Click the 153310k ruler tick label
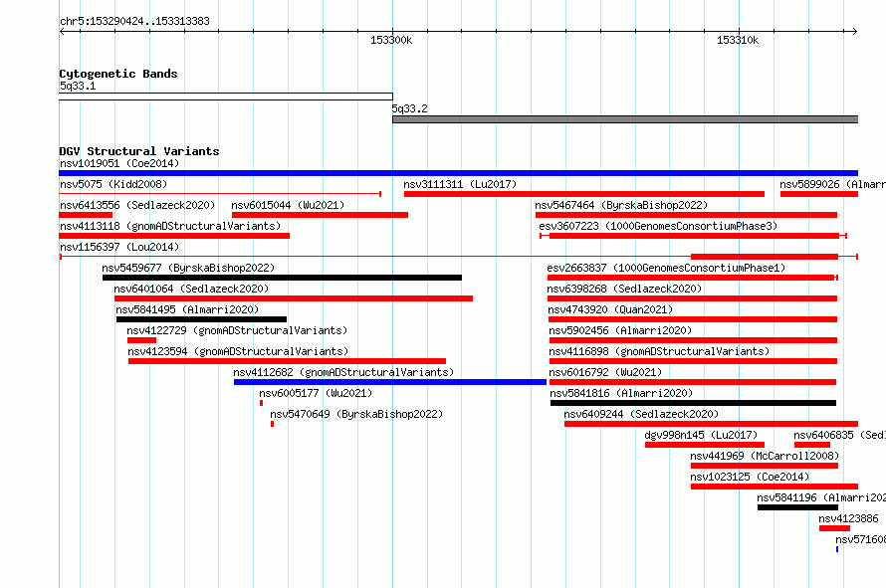The width and height of the screenshot is (886, 588). (x=738, y=40)
